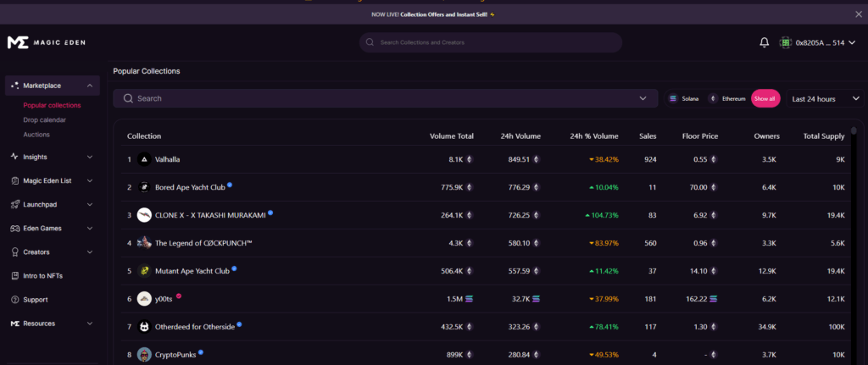868x365 pixels.
Task: Click the y00ts collection avatar
Action: 144,298
